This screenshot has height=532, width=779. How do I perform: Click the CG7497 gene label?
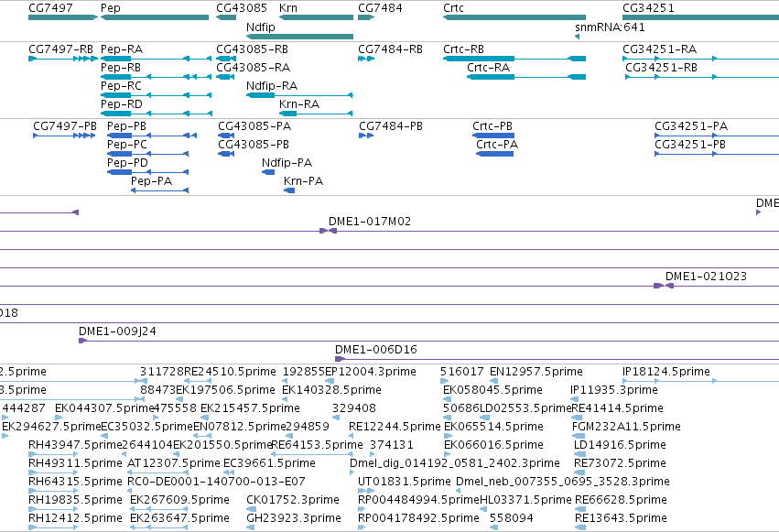50,8
